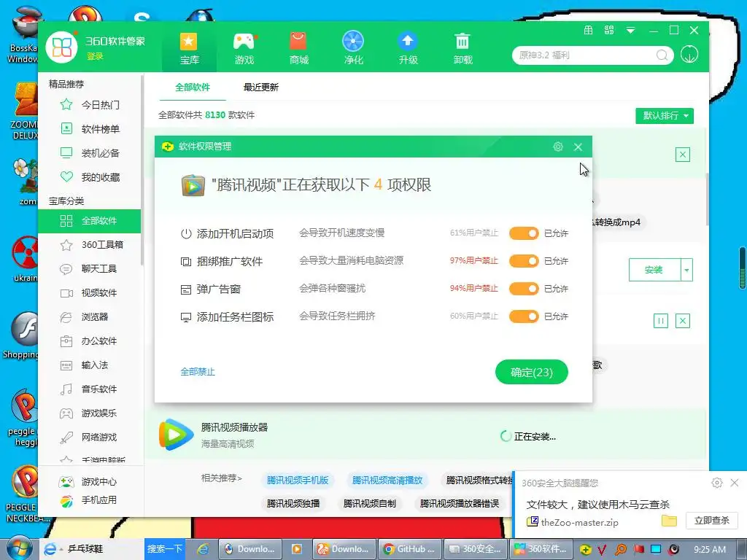Click the 确定(23) confirm button

[x=532, y=372]
